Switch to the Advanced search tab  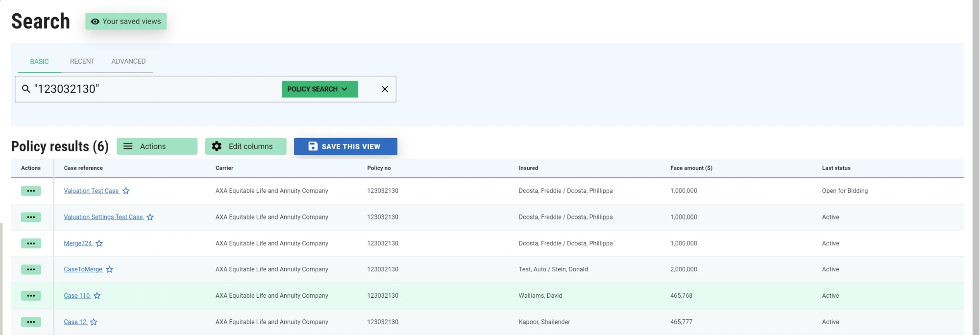click(128, 62)
